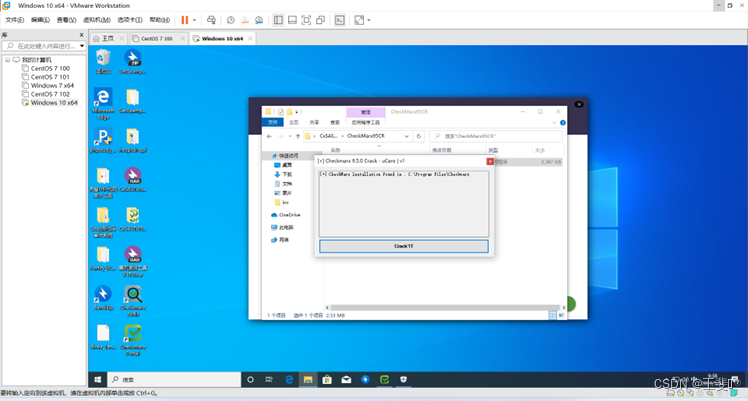
Task: Open Mail from the guest taskbar
Action: tap(346, 380)
